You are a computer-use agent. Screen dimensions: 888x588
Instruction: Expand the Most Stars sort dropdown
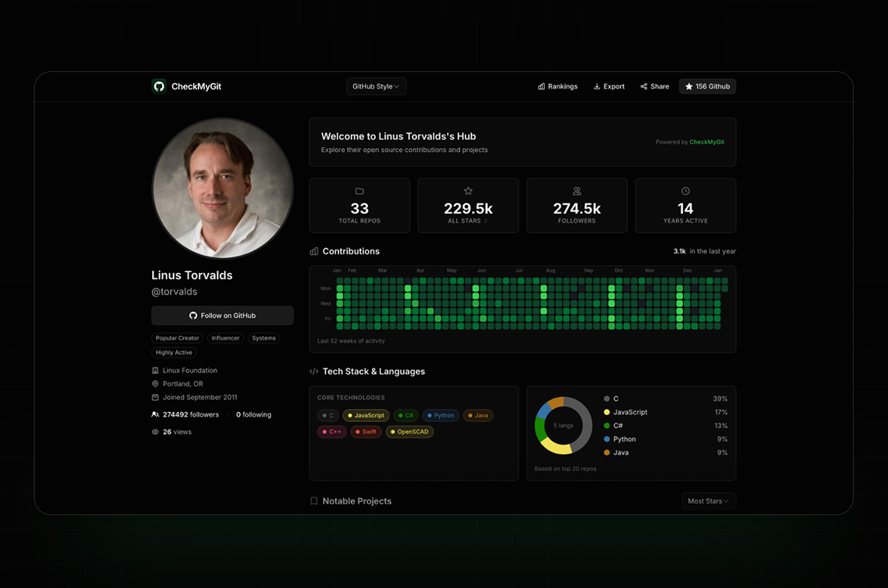click(708, 501)
